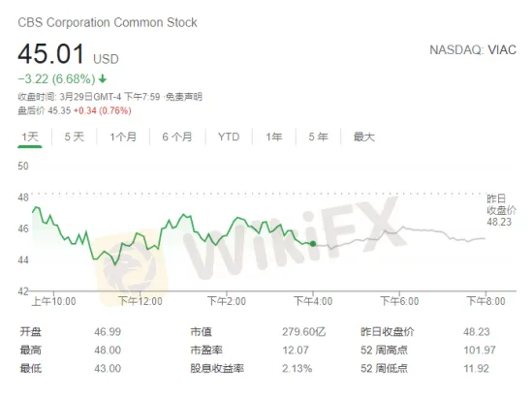Select the 1天 time range tab
Image resolution: width=532 pixels, height=396 pixels.
point(30,137)
